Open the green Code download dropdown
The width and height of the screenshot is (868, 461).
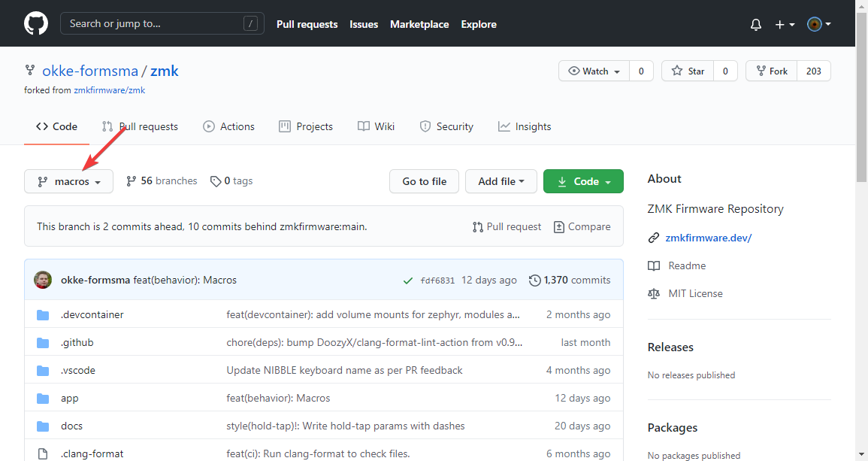583,181
